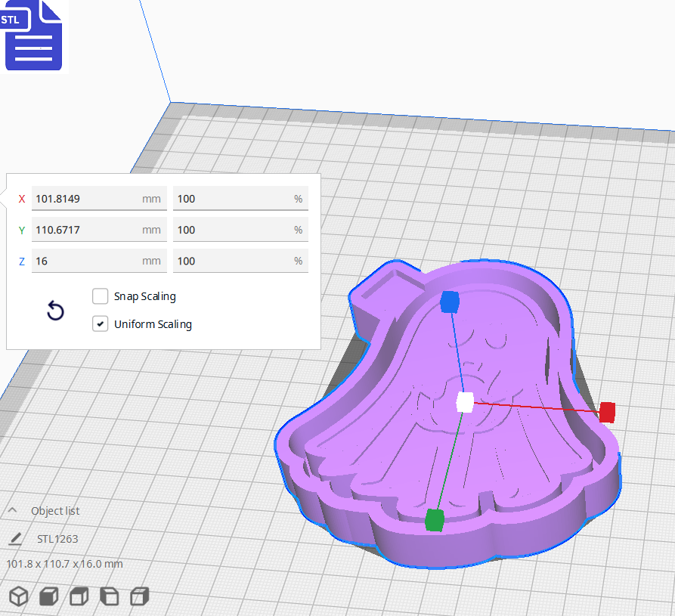Screen dimensions: 675x616
Task: Switch to the front view cube icon
Action: pyautogui.click(x=48, y=596)
